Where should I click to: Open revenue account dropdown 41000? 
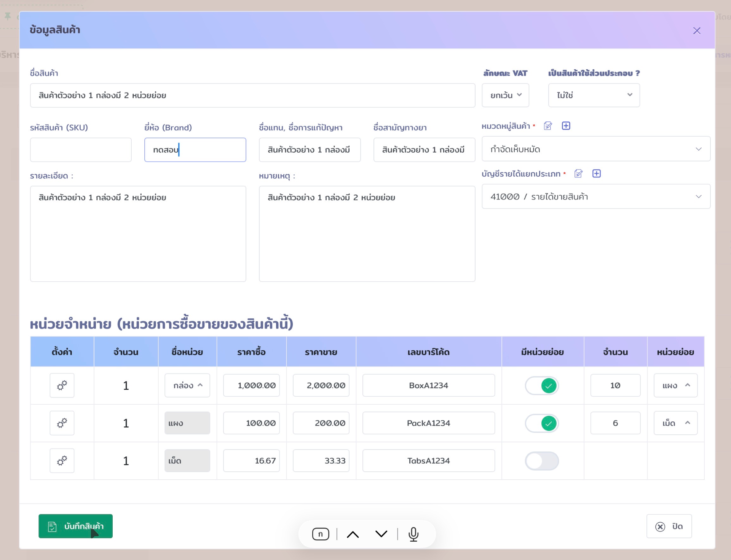click(x=595, y=197)
